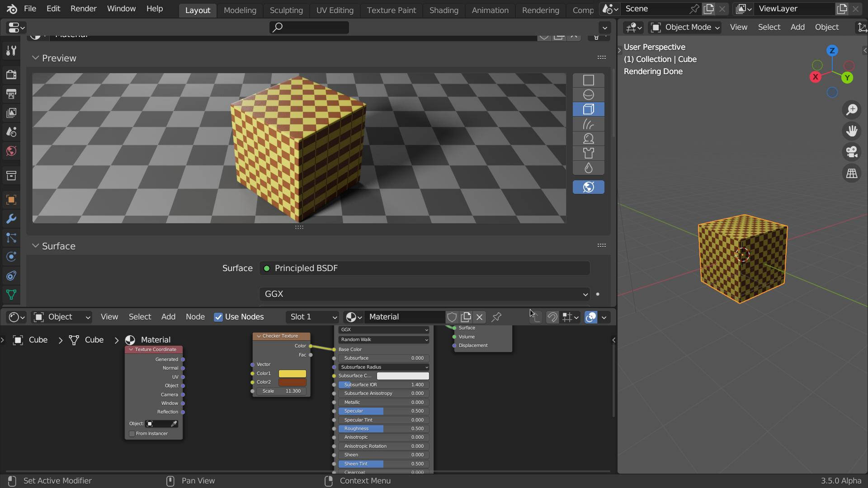868x488 pixels.
Task: Click the Principled BSDF surface button
Action: 425,268
